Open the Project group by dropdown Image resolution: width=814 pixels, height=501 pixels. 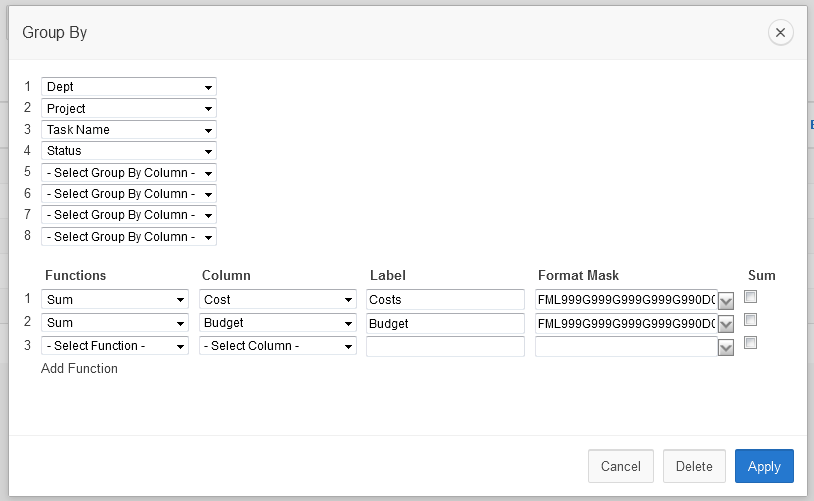(x=129, y=108)
